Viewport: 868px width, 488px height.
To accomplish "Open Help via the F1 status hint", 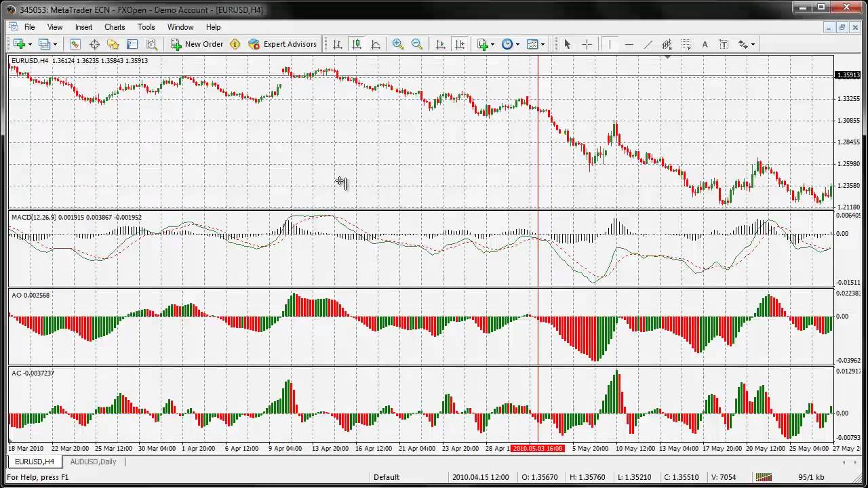I will pyautogui.click(x=38, y=477).
